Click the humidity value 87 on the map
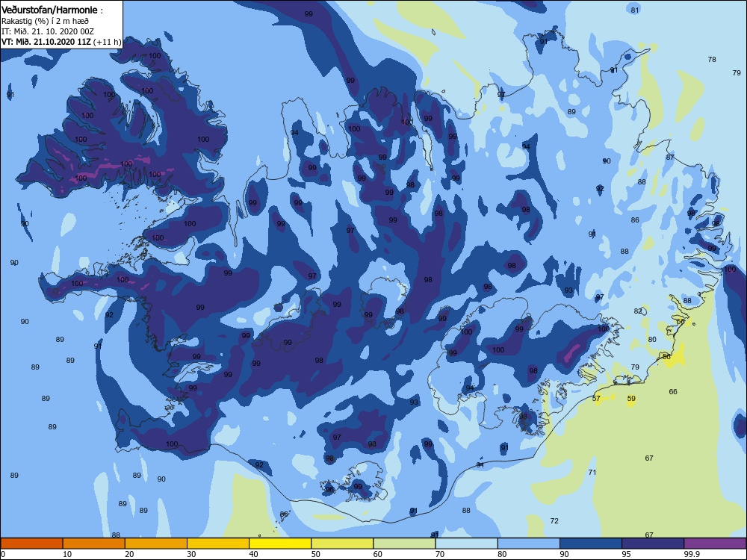The height and width of the screenshot is (560, 747). click(x=670, y=157)
